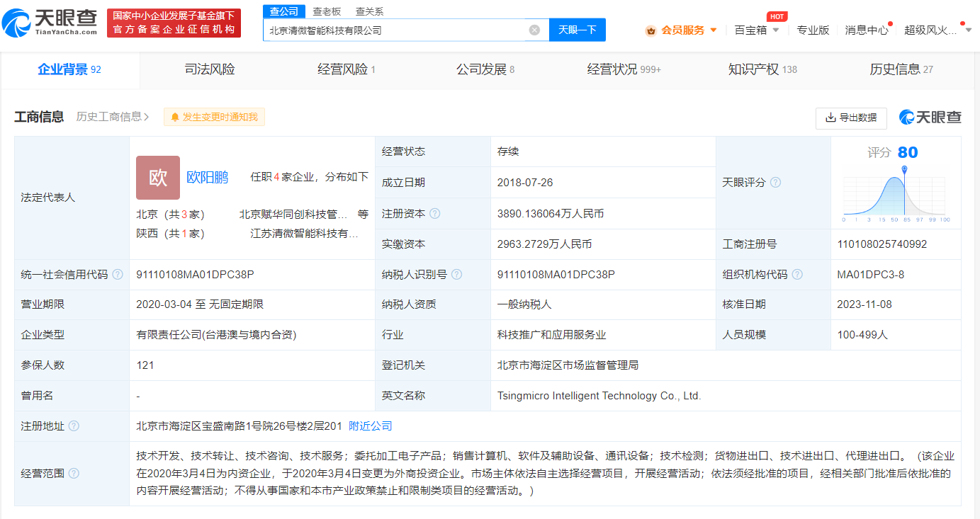Viewport: 980px width, 519px height.
Task: Expand the 会员服务 dropdown
Action: [714, 30]
